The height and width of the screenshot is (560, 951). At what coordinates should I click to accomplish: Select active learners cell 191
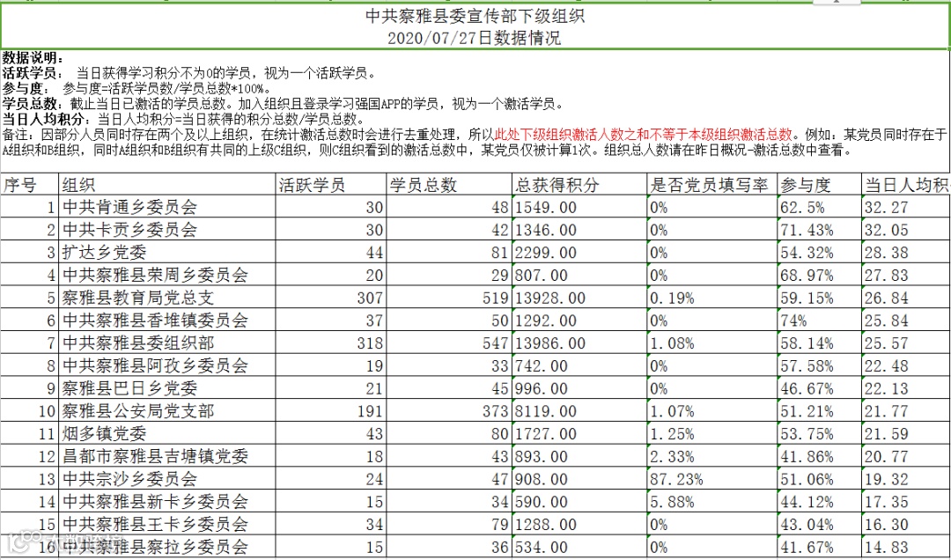pos(331,411)
